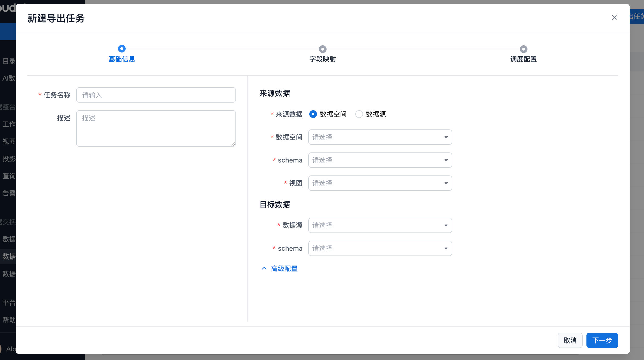Click the 任务名称 input field
Image resolution: width=644 pixels, height=360 pixels.
[156, 95]
